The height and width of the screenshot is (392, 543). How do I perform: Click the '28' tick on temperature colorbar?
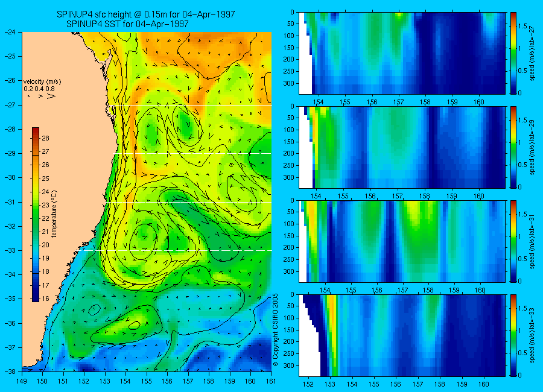pyautogui.click(x=46, y=138)
